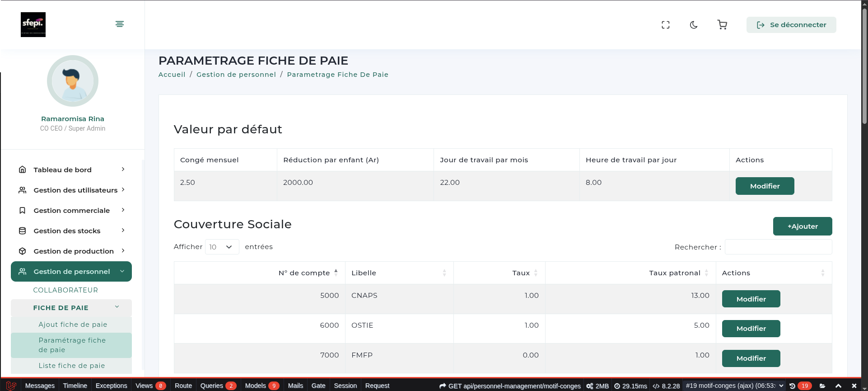Open the shopping cart icon

click(722, 25)
